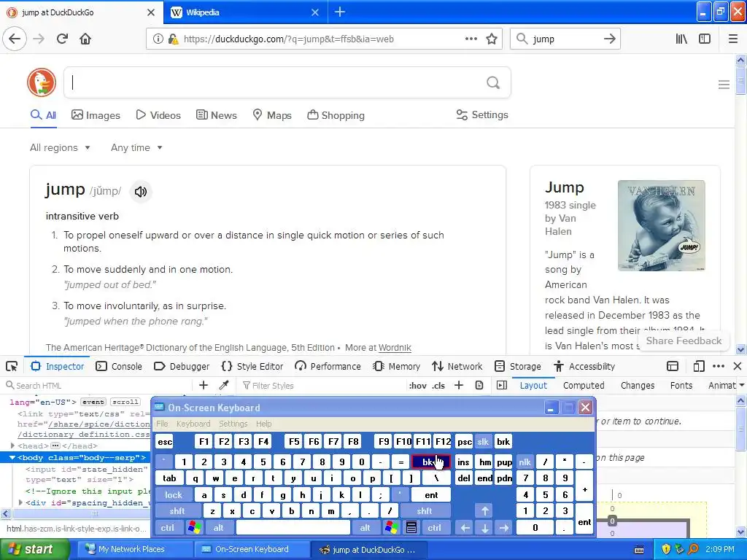
Task: Open DuckDuckGo search Settings
Action: [x=482, y=114]
